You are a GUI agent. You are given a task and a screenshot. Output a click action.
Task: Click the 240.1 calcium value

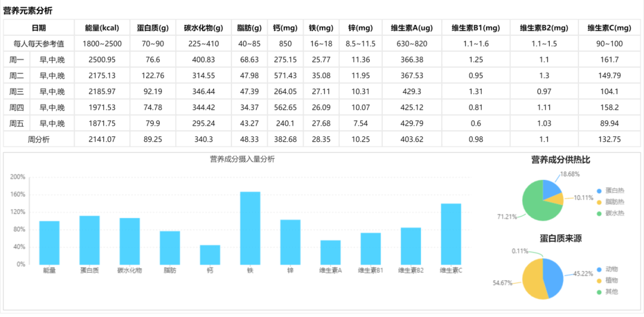[x=285, y=123]
